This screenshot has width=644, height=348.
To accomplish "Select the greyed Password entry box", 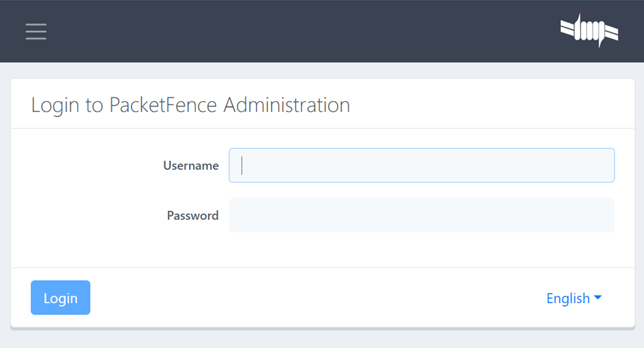I will click(x=421, y=215).
